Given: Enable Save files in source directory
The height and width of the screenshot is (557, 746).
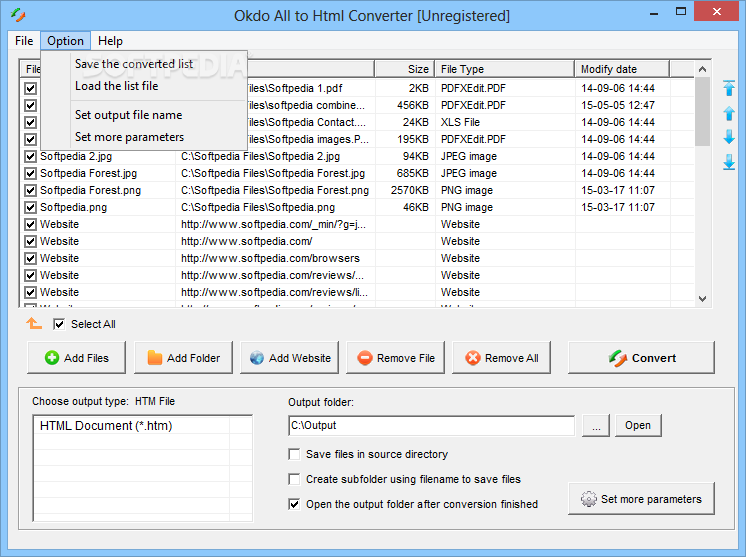Looking at the screenshot, I should [x=294, y=454].
